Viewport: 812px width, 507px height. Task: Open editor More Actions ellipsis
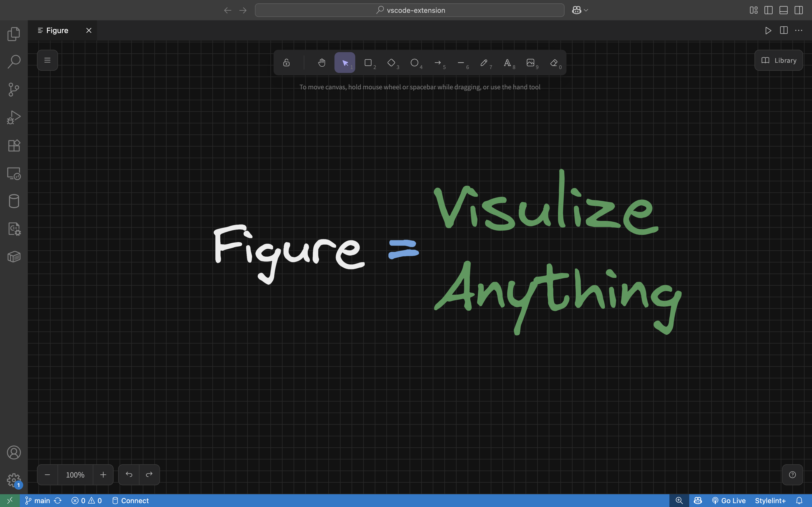click(798, 30)
